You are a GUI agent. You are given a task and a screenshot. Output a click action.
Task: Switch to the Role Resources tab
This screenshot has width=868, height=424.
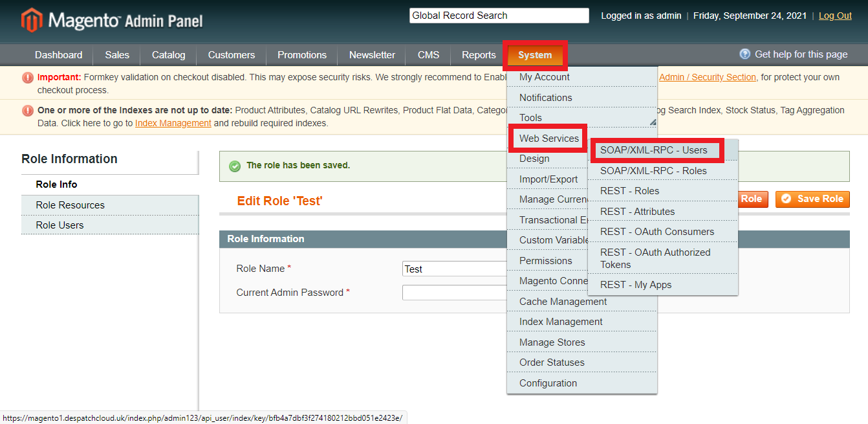[x=70, y=205]
